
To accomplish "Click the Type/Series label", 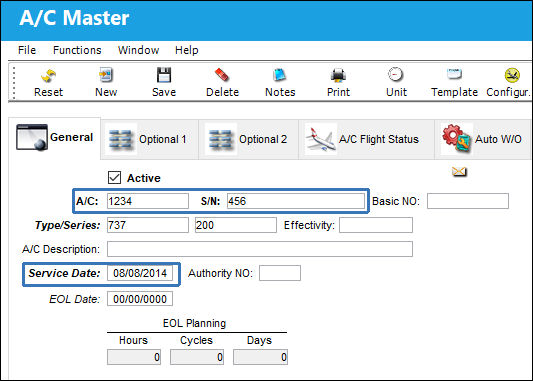I will (68, 225).
